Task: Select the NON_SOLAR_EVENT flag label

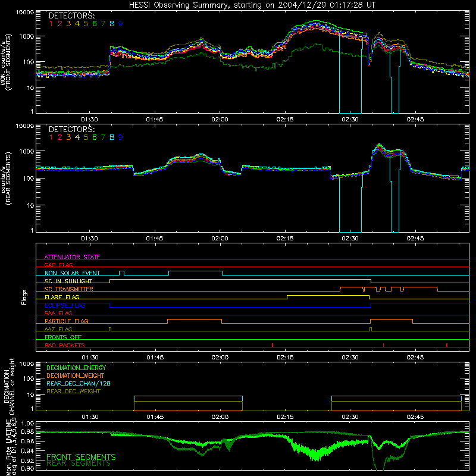Action: [x=72, y=273]
